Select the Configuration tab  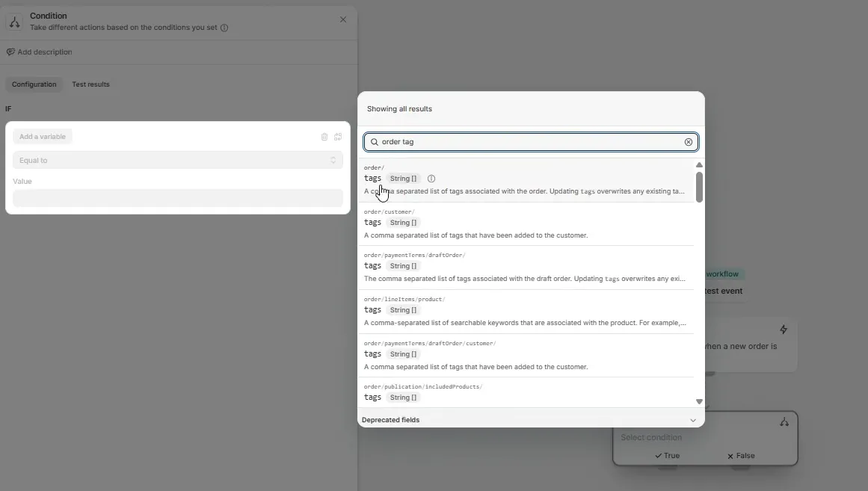click(34, 84)
